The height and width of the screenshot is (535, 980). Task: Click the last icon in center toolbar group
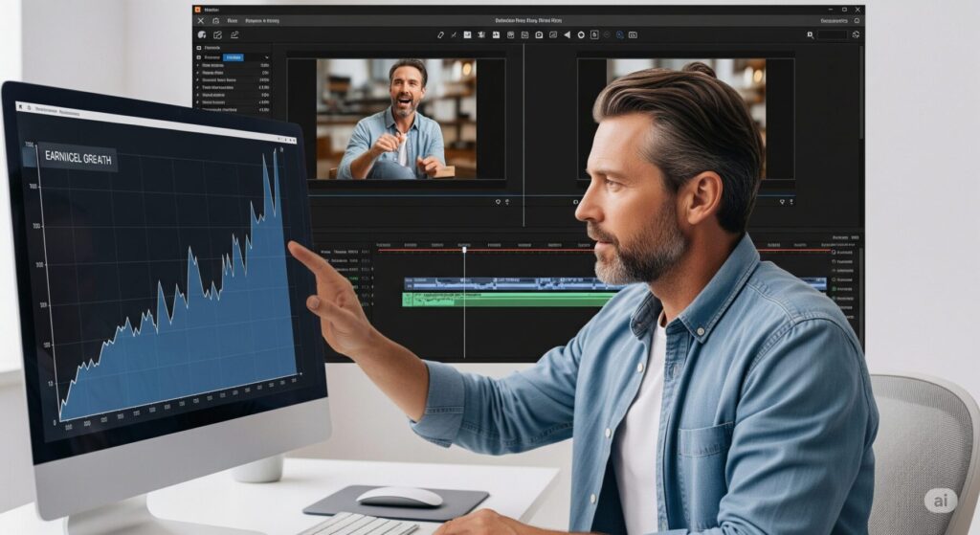(633, 35)
